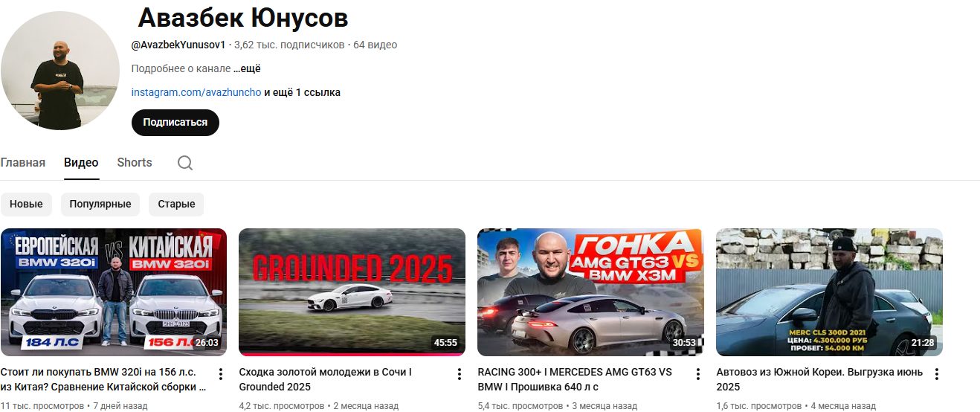Open the Merc CLS 300D video thumbnail
The width and height of the screenshot is (980, 412).
coord(829,292)
